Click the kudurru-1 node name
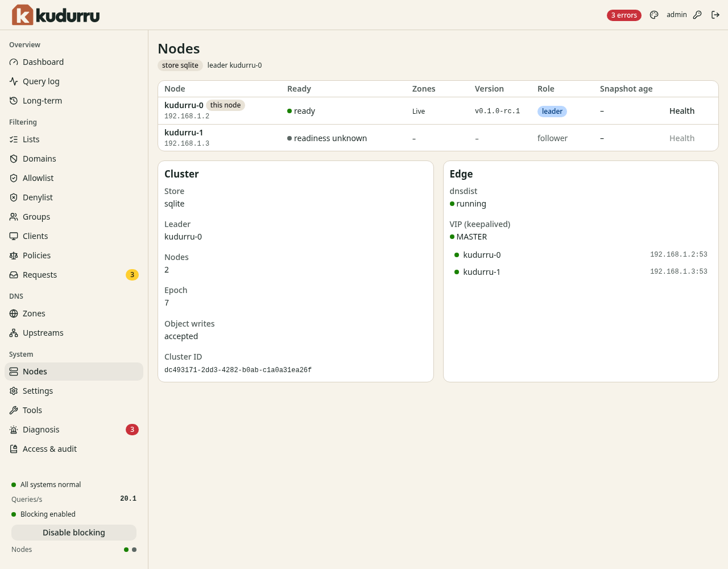 click(184, 133)
